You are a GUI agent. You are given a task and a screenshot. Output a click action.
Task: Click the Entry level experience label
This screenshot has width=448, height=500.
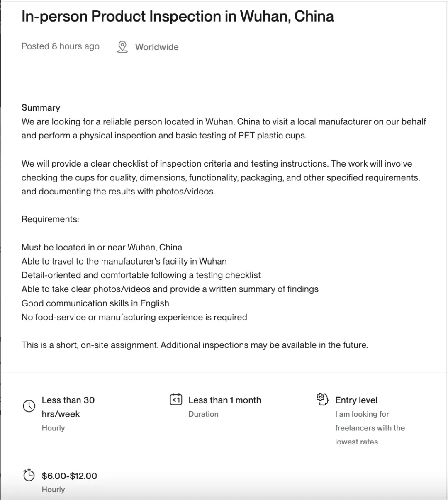pyautogui.click(x=356, y=400)
